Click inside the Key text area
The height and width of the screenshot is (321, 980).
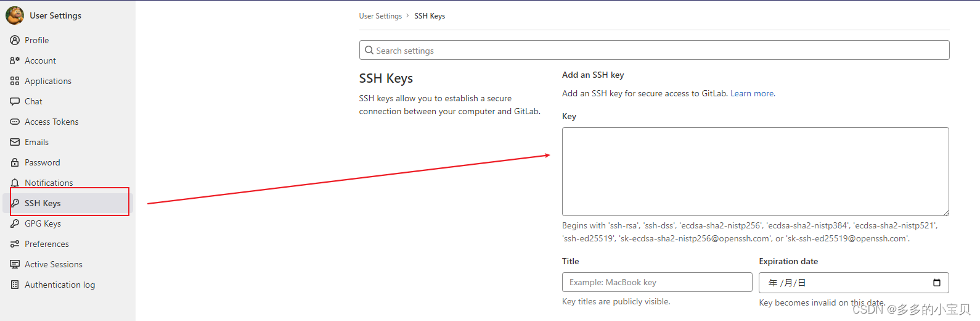click(755, 171)
